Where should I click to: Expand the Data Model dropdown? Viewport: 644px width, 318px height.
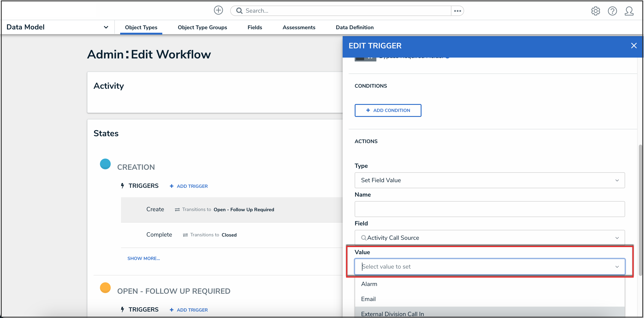pos(106,27)
